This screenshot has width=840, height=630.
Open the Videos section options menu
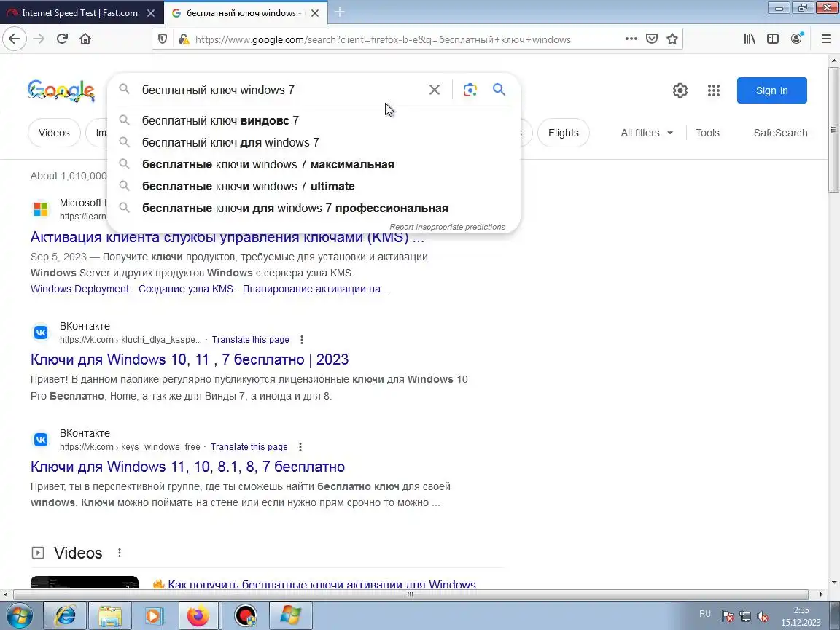pos(120,552)
